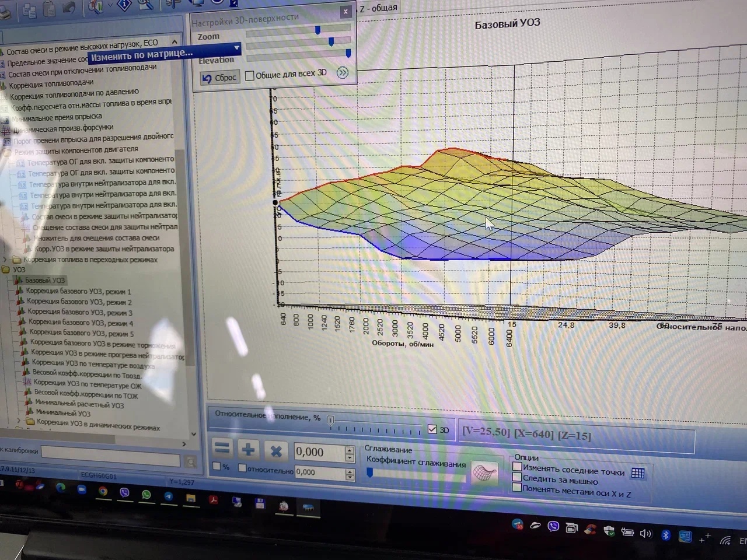Click the double-chevron icon in 3D settings
Image resolution: width=747 pixels, height=560 pixels.
tap(343, 72)
